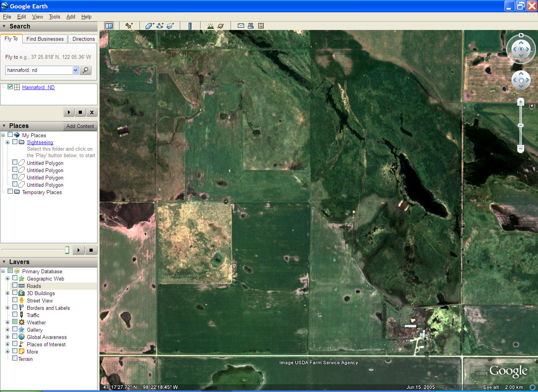Click the Fly To tab
Image resolution: width=538 pixels, height=392 pixels.
(x=11, y=38)
